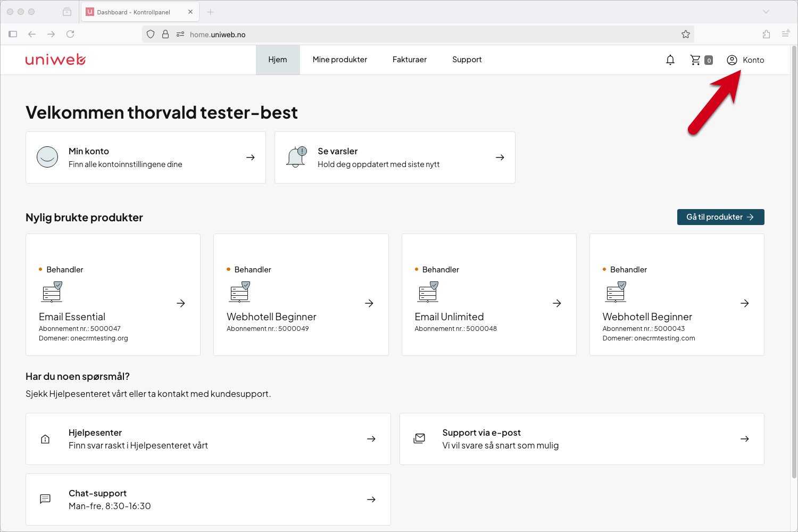Click the Hjelpesenter house icon

(x=45, y=439)
